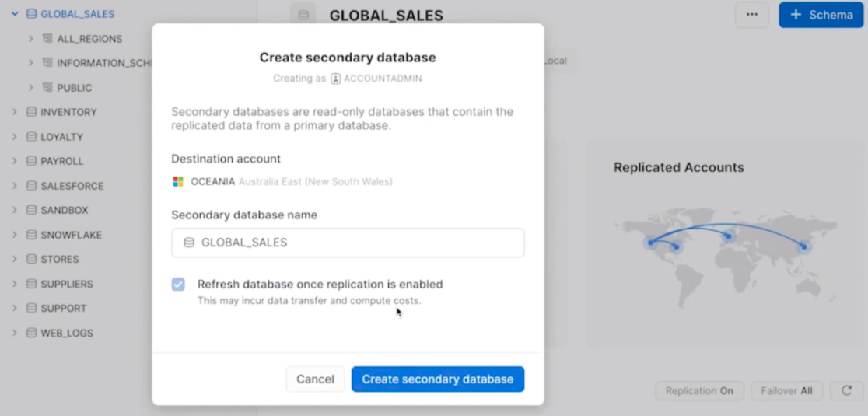Click the Microsoft Azure logo beside OCEANIA

178,182
